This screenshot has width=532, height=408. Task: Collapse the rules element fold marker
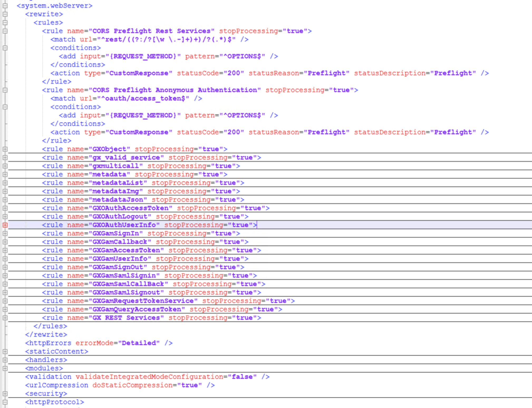click(5, 22)
